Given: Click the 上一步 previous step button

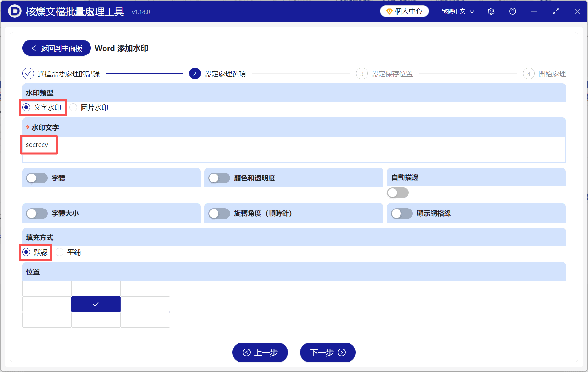Looking at the screenshot, I should pyautogui.click(x=260, y=352).
